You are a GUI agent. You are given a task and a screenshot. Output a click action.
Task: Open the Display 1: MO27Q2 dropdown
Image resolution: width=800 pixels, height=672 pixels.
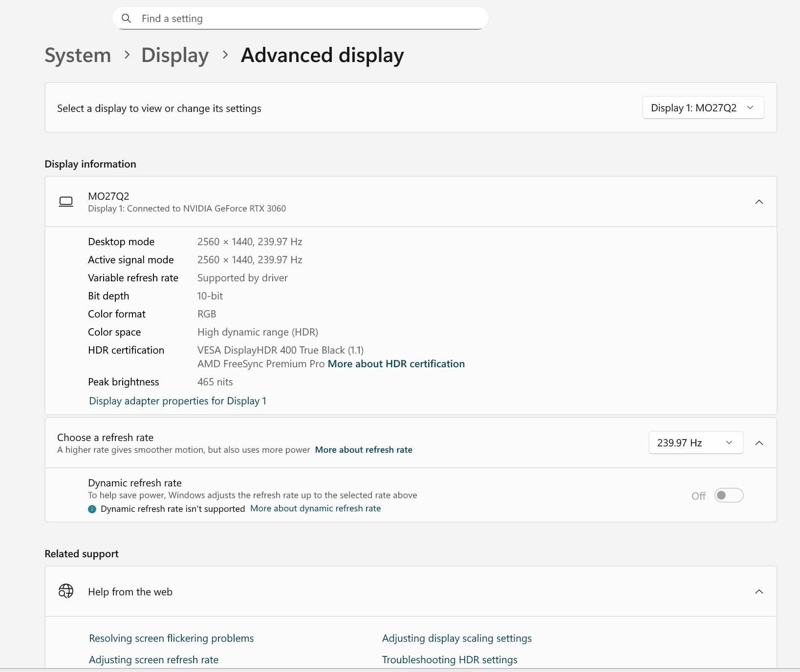[703, 108]
